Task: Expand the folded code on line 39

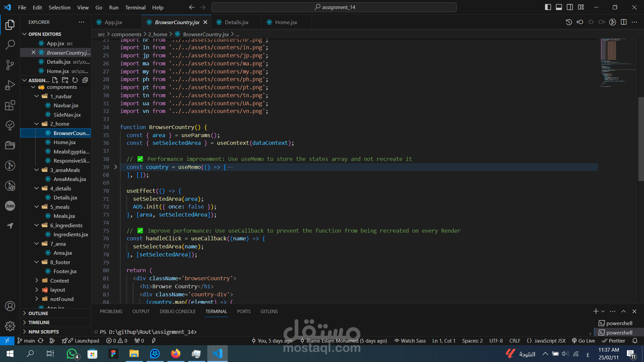Action: click(116, 167)
